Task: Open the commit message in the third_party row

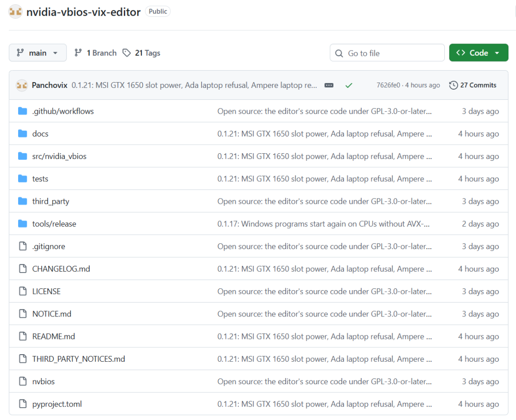Action: click(324, 201)
